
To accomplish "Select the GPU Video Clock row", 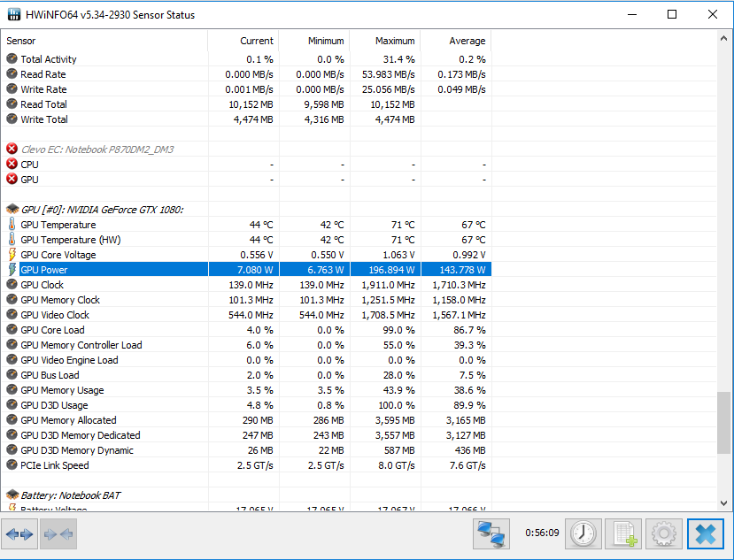I will pos(246,315).
